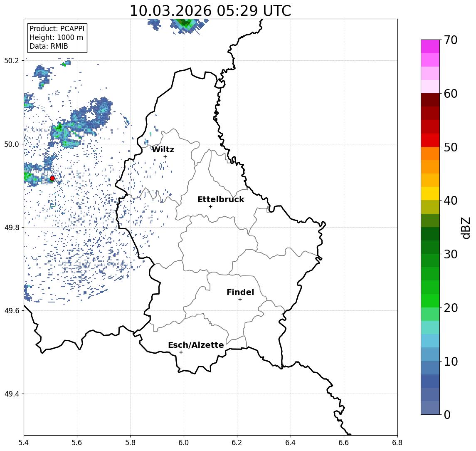Click the Ettelbruck station cross marker
Screen dimensions: 476x451
(210, 207)
